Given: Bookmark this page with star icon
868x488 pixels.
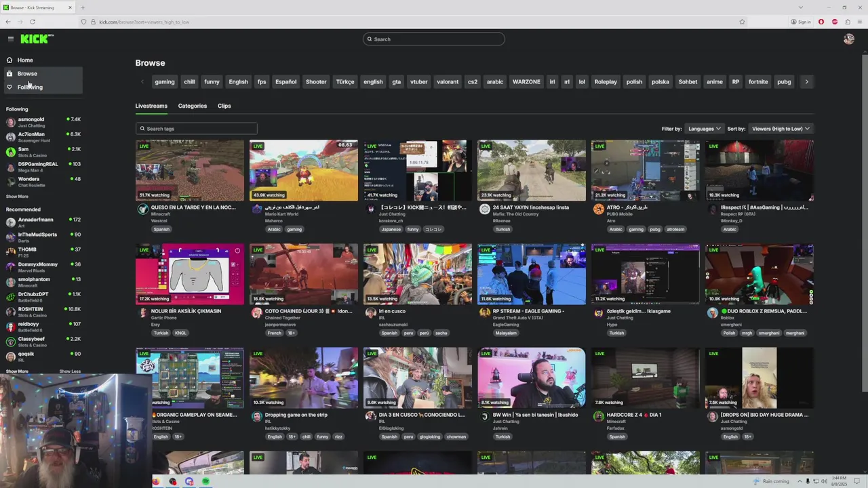Looking at the screenshot, I should coord(742,22).
